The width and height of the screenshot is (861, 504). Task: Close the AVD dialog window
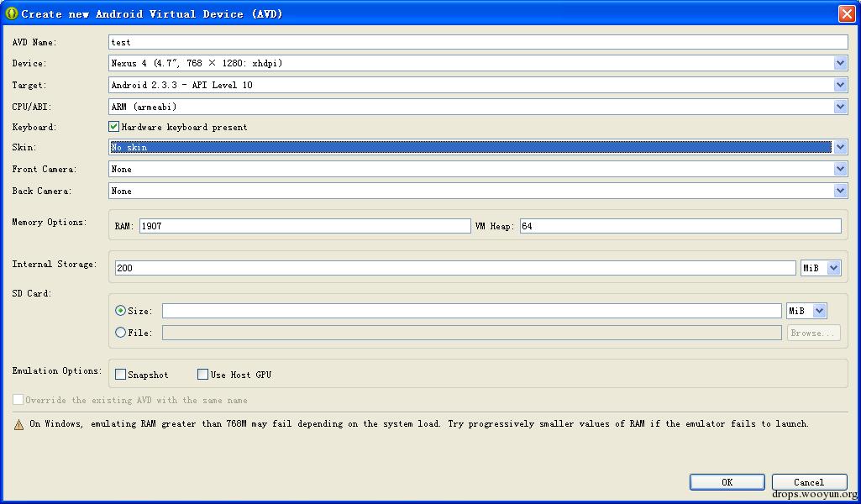click(847, 13)
